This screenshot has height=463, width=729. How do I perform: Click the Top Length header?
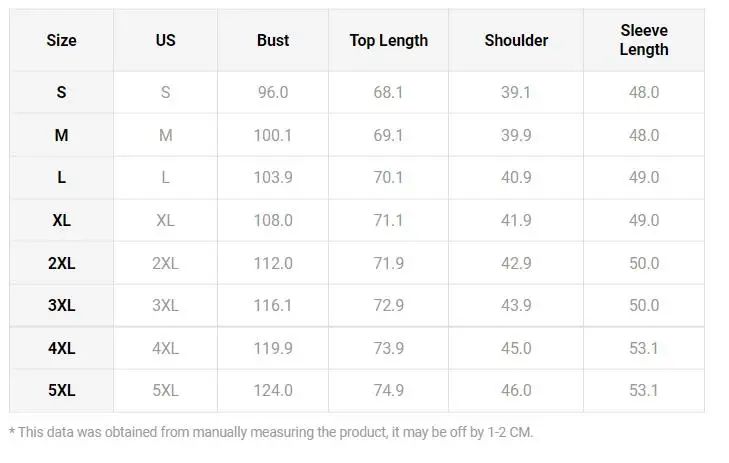[x=388, y=41]
